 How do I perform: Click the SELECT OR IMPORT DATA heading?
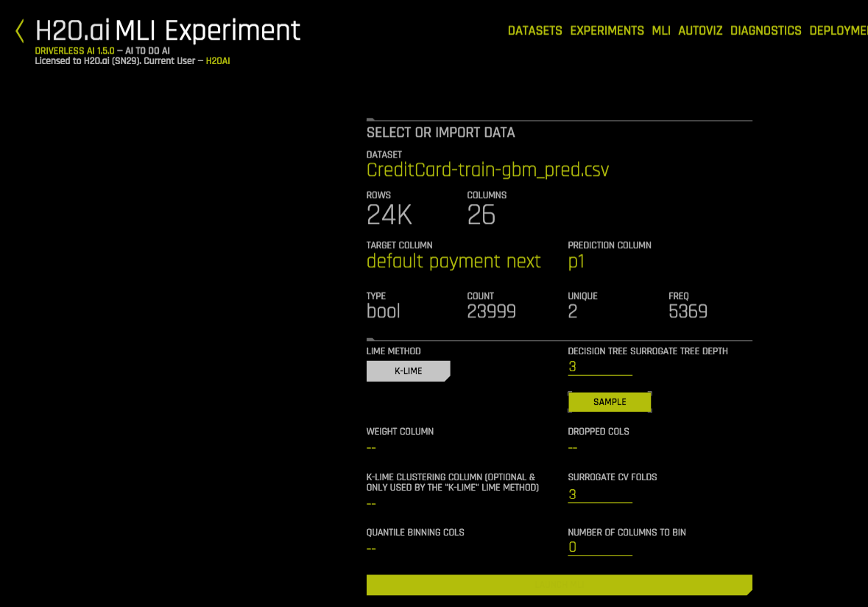click(441, 133)
